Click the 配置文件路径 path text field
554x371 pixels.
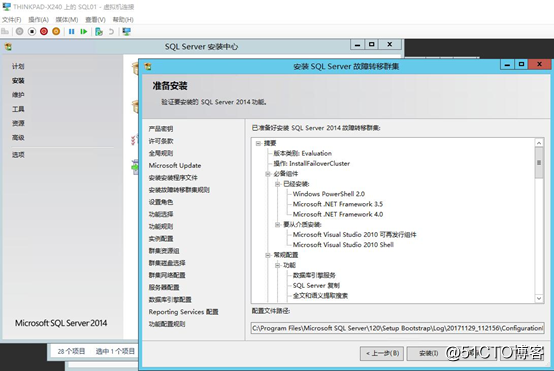coord(397,328)
